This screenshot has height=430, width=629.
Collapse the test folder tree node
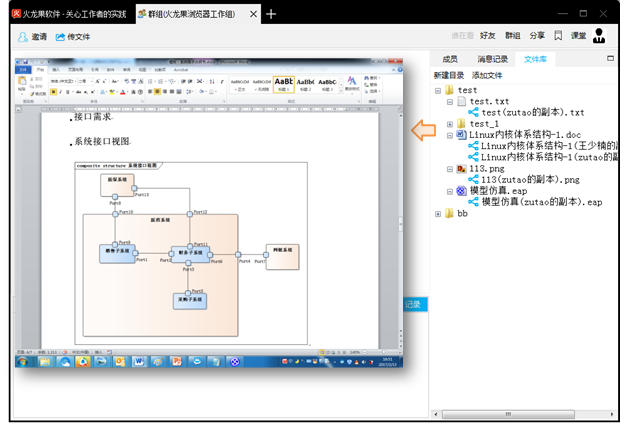click(438, 91)
